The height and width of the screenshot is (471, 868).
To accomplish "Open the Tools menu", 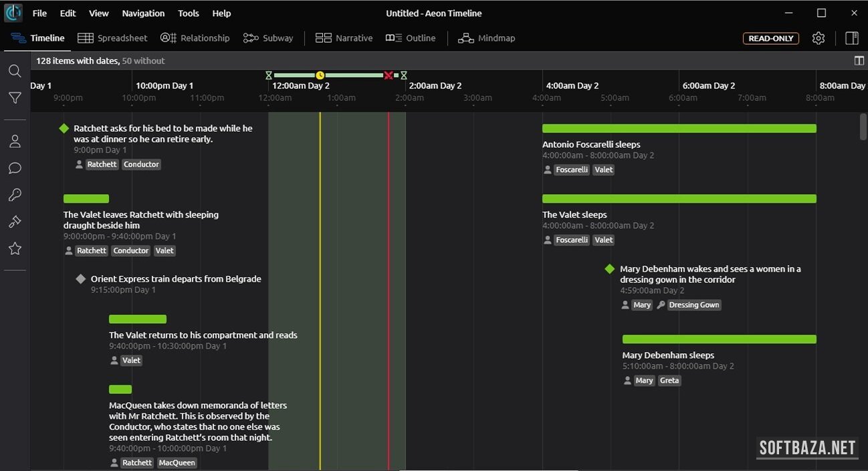I will pyautogui.click(x=189, y=13).
